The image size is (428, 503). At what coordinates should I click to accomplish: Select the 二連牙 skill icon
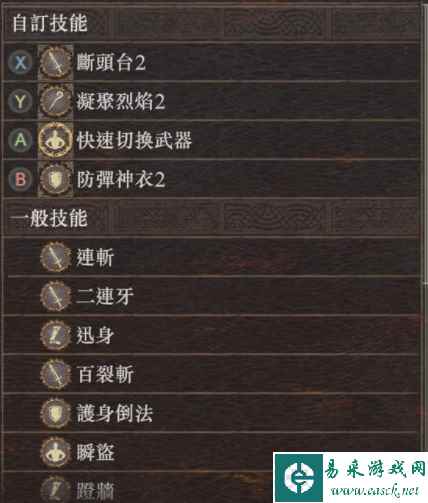click(55, 296)
